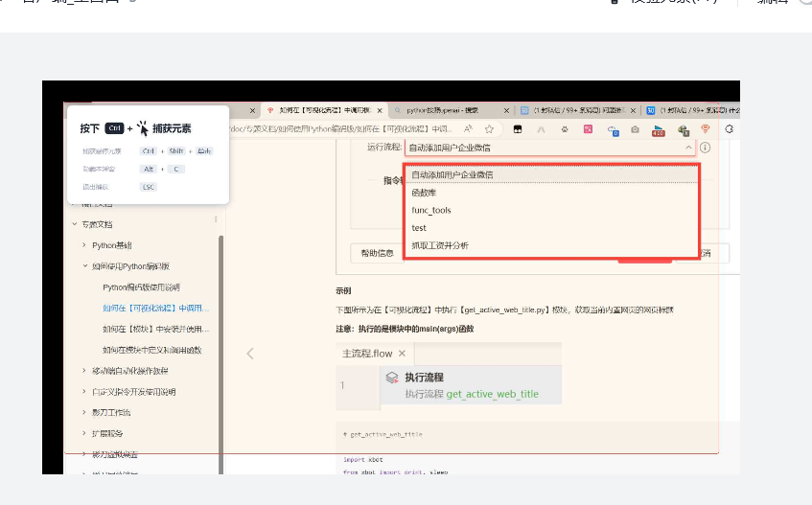
Task: Select 自动添加用户企业微信 from dropdown list
Action: click(x=452, y=175)
